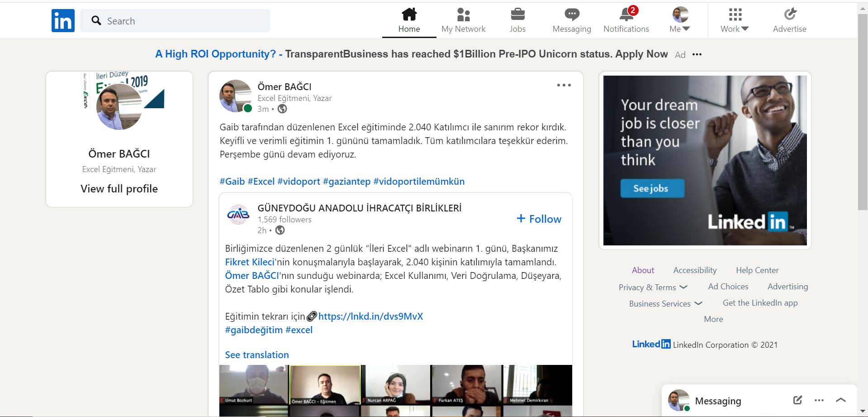The image size is (868, 417).
Task: Click the Fikret Kileci mention link
Action: click(250, 262)
